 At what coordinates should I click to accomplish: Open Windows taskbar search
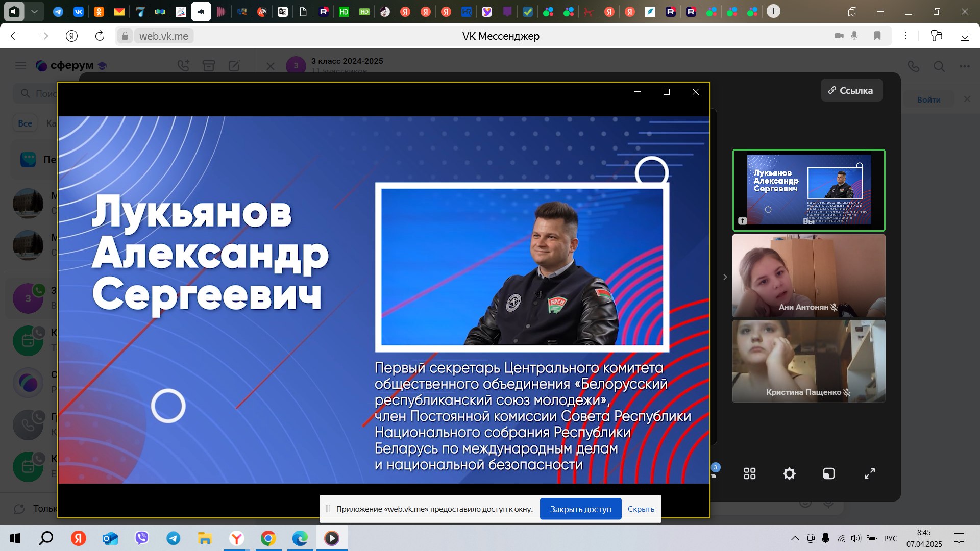[46, 538]
